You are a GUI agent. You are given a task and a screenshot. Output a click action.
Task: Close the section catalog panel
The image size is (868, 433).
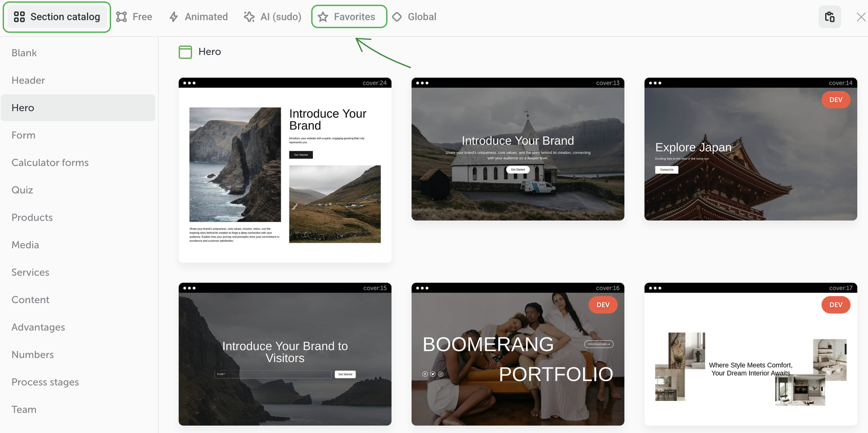(x=860, y=17)
